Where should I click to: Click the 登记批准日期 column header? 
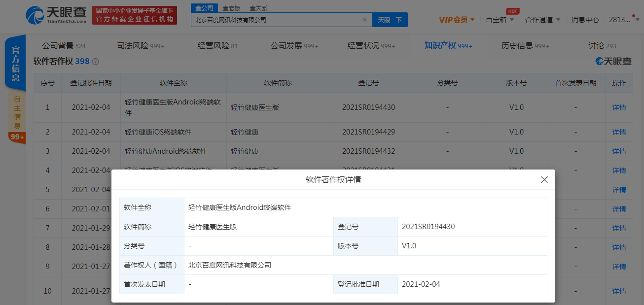(91, 83)
